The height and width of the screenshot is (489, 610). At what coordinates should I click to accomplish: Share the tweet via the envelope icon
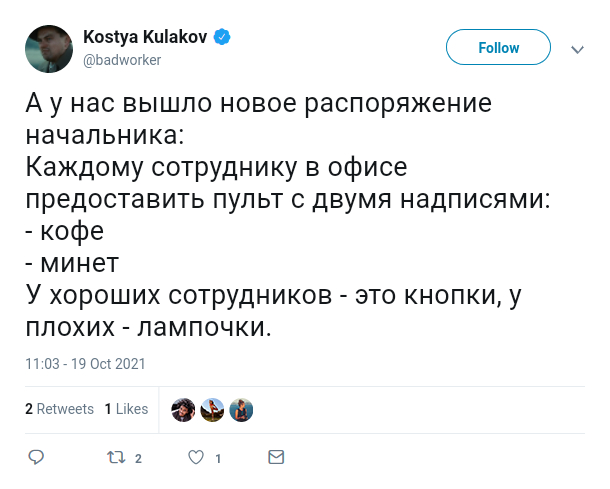(277, 457)
